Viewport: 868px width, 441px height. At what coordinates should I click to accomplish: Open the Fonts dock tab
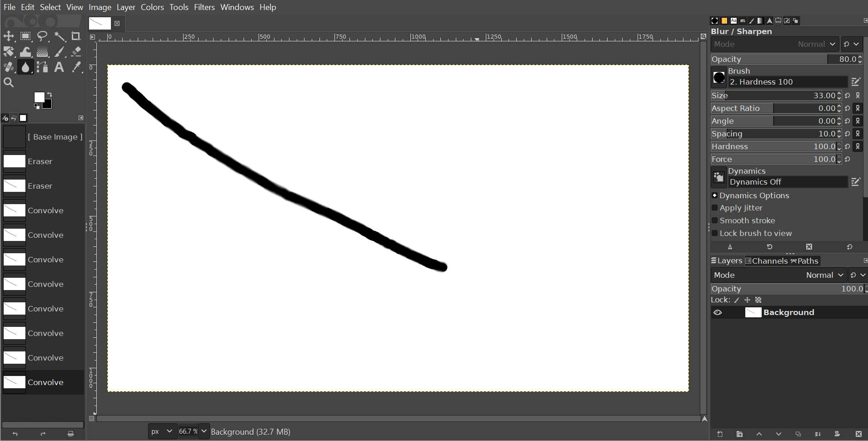733,20
